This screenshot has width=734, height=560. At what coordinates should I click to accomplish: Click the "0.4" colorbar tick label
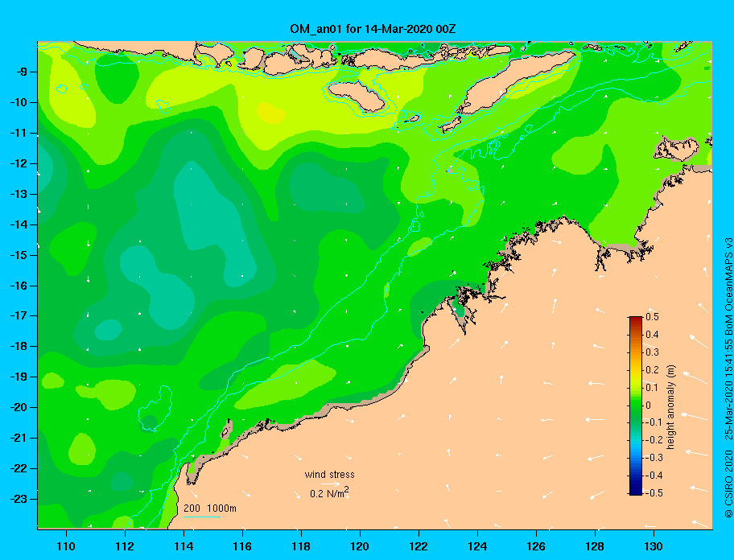click(x=652, y=335)
